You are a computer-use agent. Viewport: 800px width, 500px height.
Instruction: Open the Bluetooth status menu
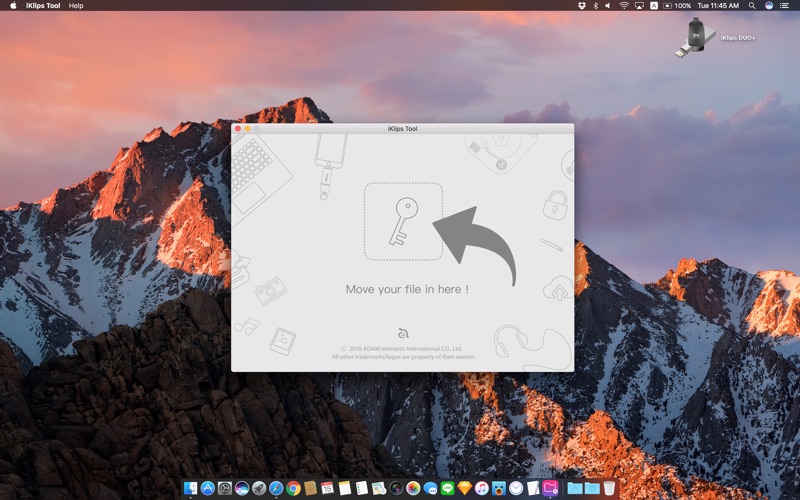click(595, 6)
